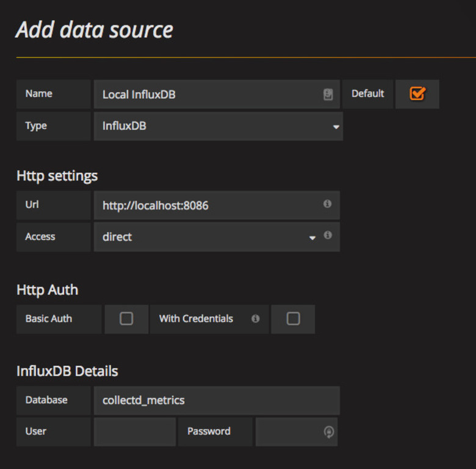The height and width of the screenshot is (469, 476).
Task: Click the password manager icon in Password field
Action: coord(329,432)
